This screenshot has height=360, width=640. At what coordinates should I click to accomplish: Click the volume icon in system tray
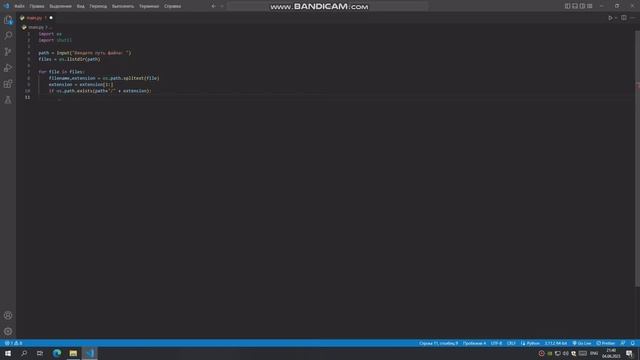coord(566,353)
